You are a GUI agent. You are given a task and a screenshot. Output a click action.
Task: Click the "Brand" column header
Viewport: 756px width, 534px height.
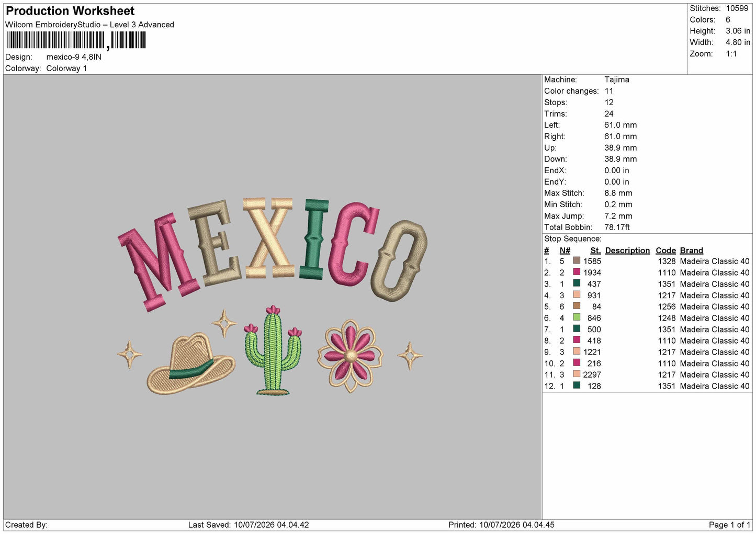pos(692,251)
